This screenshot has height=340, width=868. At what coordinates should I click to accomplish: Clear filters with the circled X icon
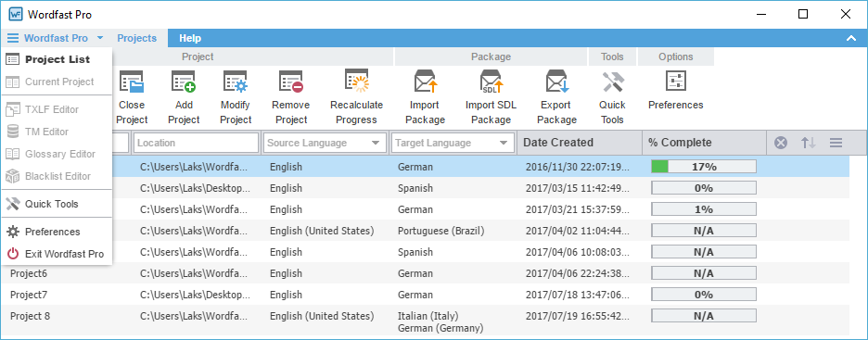click(781, 144)
